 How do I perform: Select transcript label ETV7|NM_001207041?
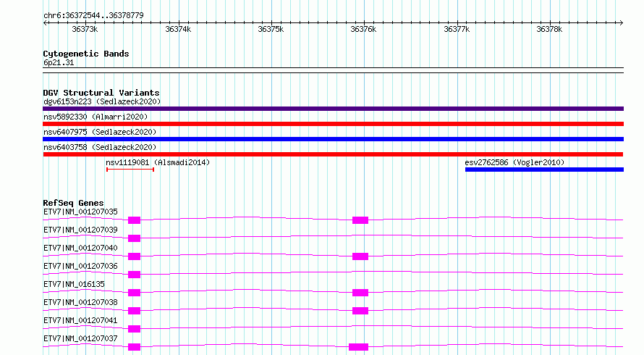pos(80,320)
